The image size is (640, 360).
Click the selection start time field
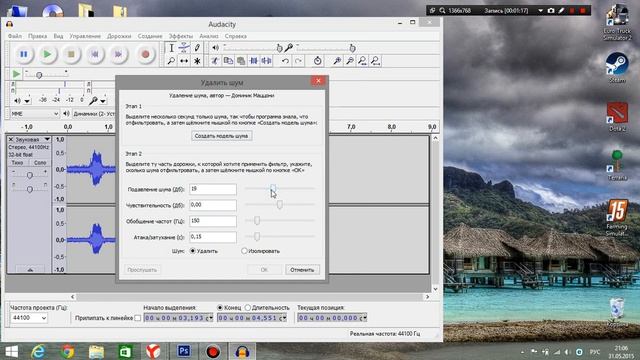tap(178, 318)
